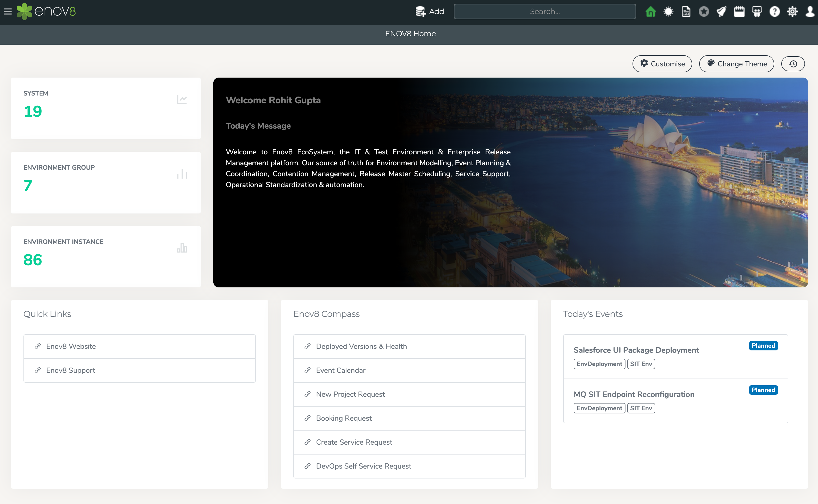Click the Add database button
Screen dimensions: 818x504
tap(430, 12)
